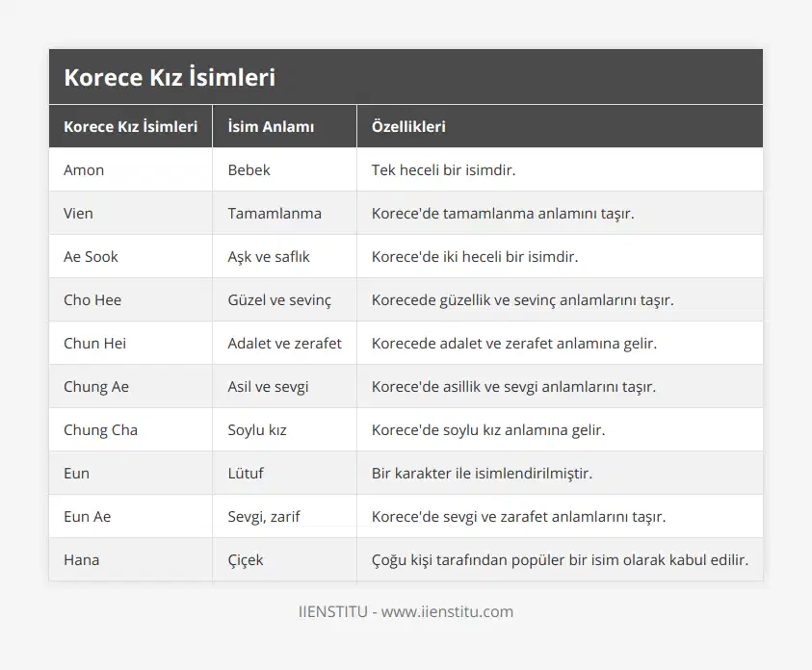Click the meaning 'Lütuf' cell
Image resolution: width=812 pixels, height=670 pixels.
point(247,473)
